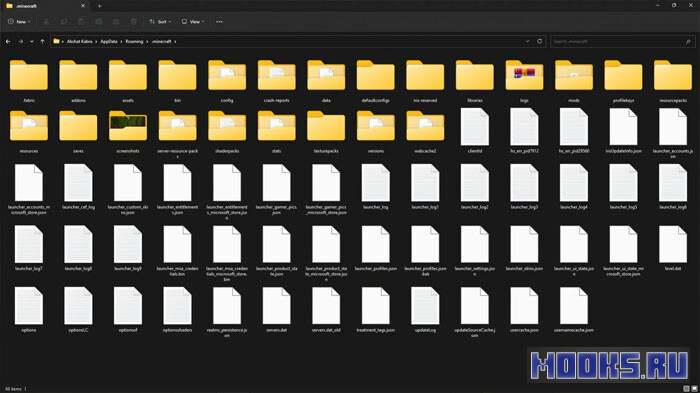Expand the address bar history dropdown
This screenshot has width=700, height=393.
[x=527, y=41]
